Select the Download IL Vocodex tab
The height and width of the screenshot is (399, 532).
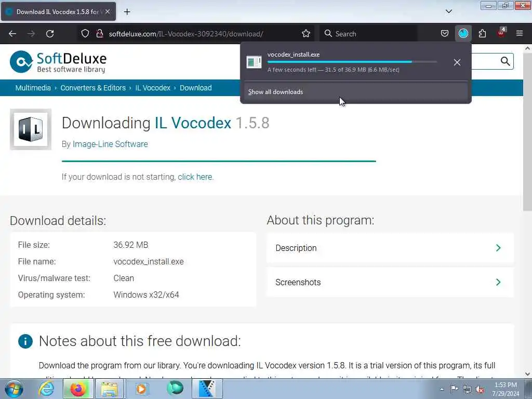pos(58,11)
